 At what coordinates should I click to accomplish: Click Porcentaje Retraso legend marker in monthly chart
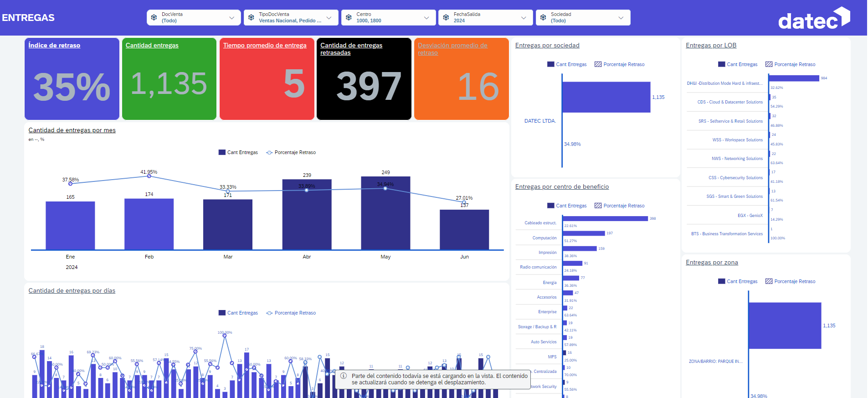point(269,152)
